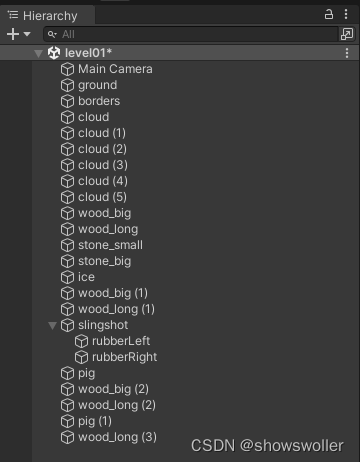Open the create dropdown arrow next to plus
Image resolution: width=360 pixels, height=462 pixels.
click(x=27, y=34)
